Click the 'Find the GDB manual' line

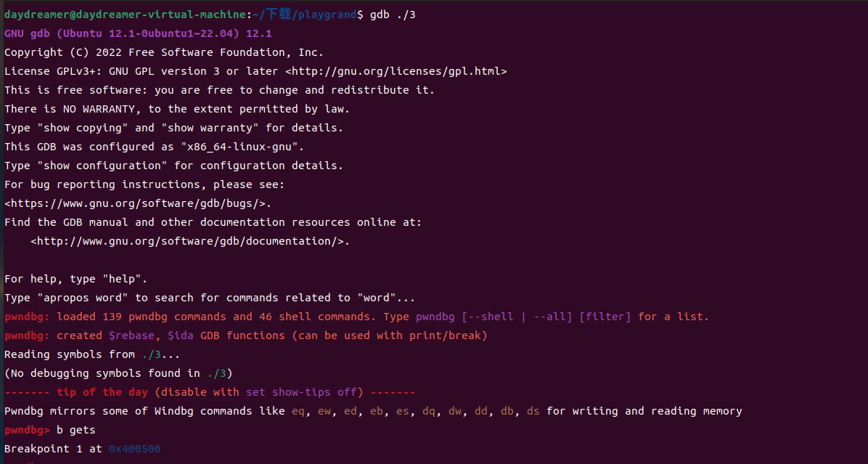(213, 223)
